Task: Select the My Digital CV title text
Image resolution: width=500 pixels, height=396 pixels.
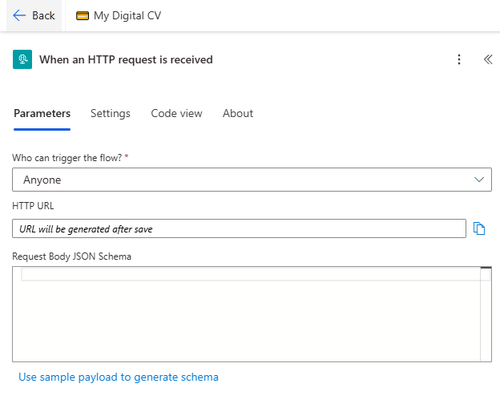Action: 127,16
